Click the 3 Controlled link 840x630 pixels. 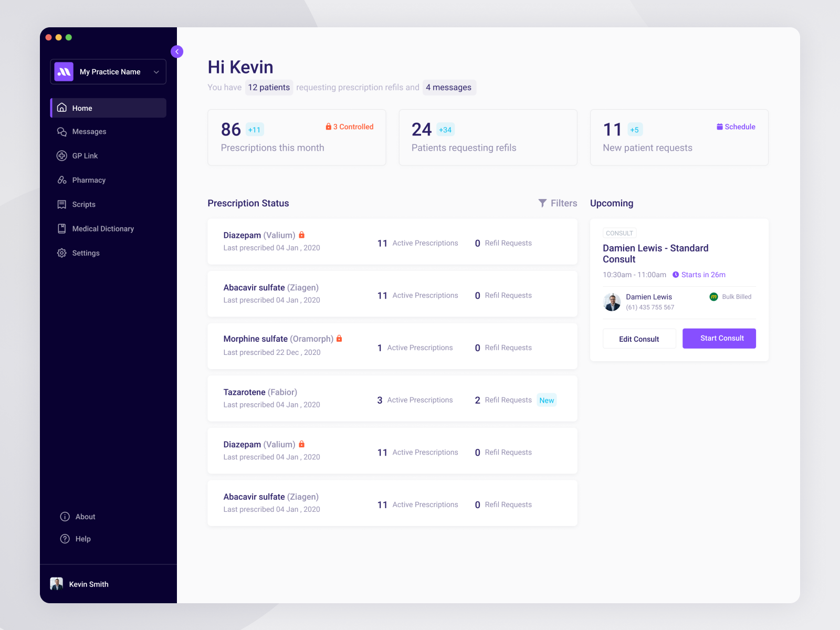pos(353,127)
